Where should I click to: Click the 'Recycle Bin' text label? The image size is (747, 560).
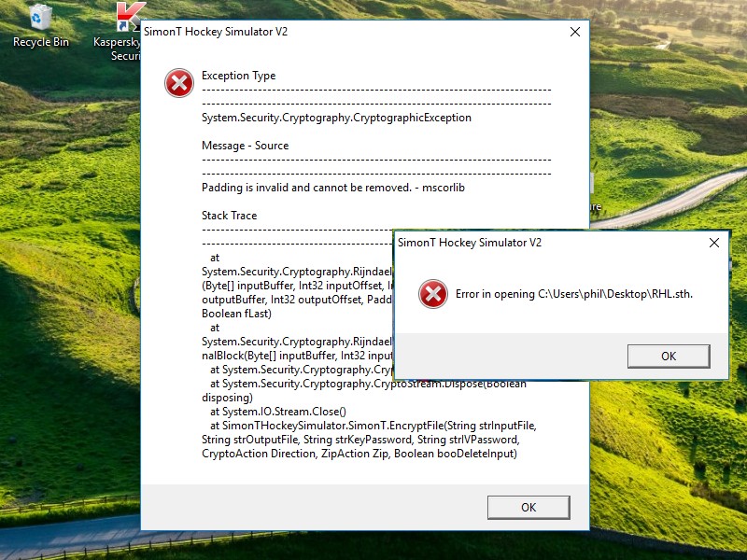click(x=40, y=42)
